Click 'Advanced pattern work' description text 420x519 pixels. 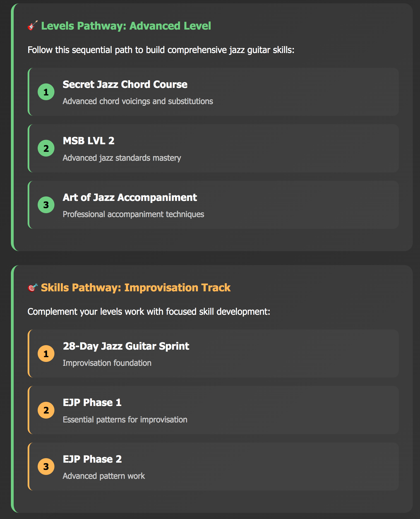[x=104, y=476]
